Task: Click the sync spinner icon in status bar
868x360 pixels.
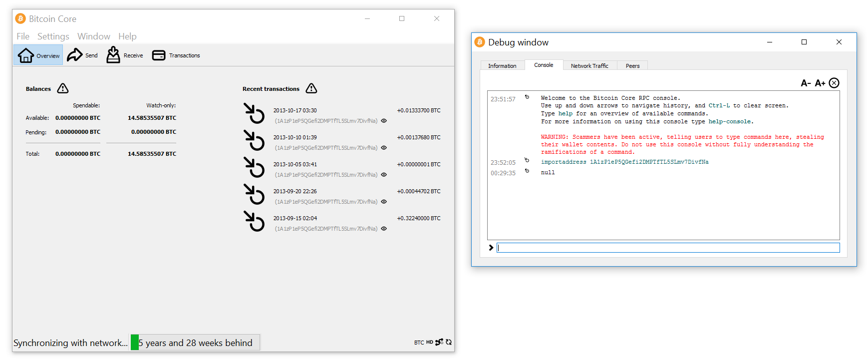Action: pos(449,342)
